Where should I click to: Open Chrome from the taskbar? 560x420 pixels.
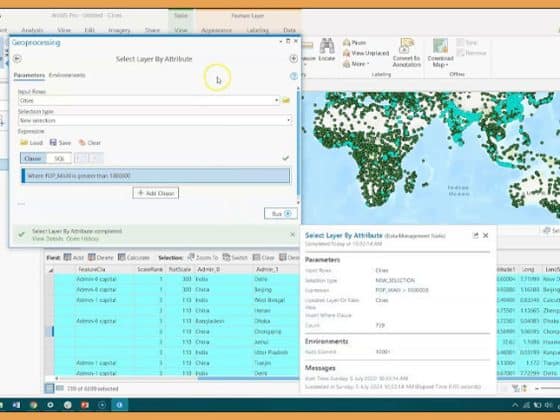[33, 405]
